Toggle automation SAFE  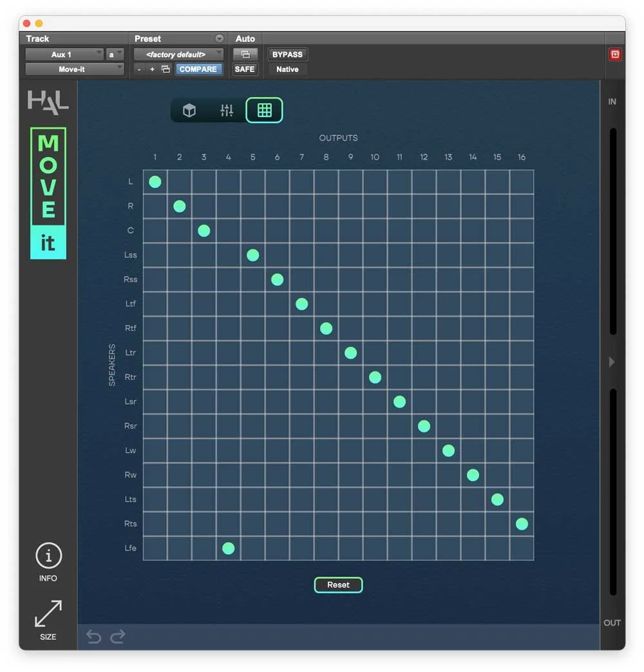(x=245, y=69)
